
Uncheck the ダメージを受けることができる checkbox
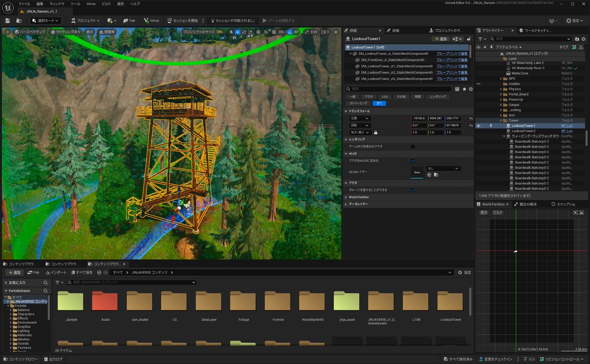[x=413, y=190]
